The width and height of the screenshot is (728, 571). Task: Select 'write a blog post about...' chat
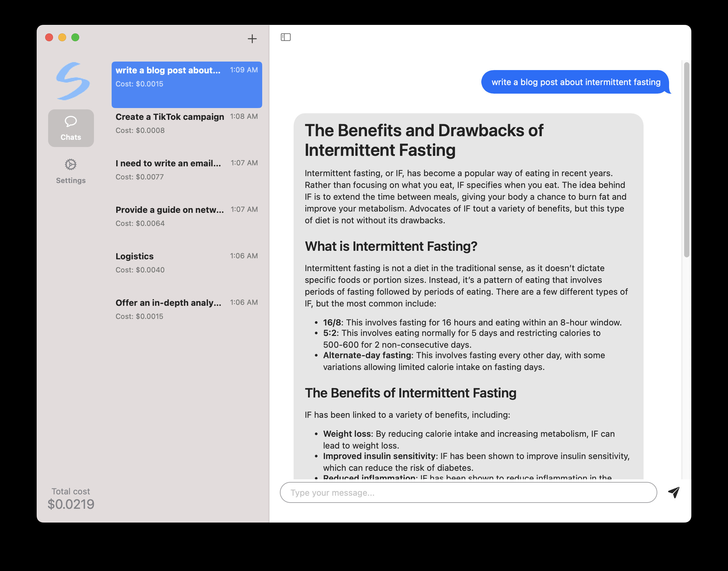pyautogui.click(x=187, y=84)
